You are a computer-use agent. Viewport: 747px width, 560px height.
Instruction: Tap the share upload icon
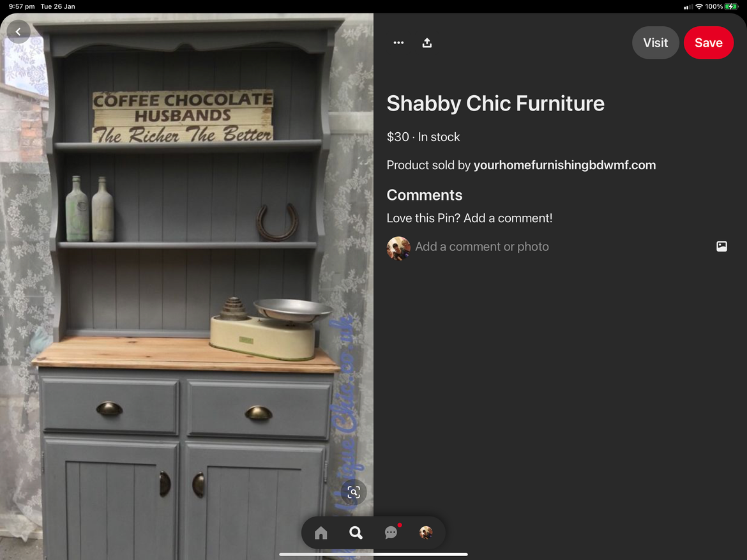[427, 43]
